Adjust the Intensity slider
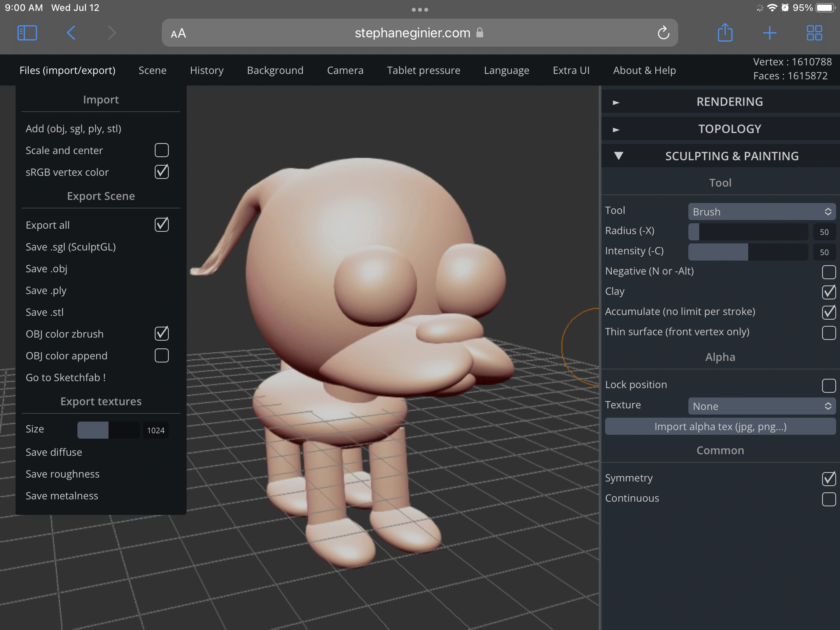 [747, 252]
